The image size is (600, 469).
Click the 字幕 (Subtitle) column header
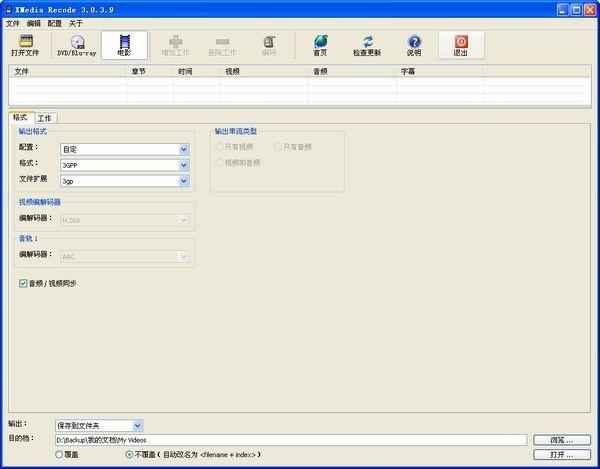[x=440, y=72]
